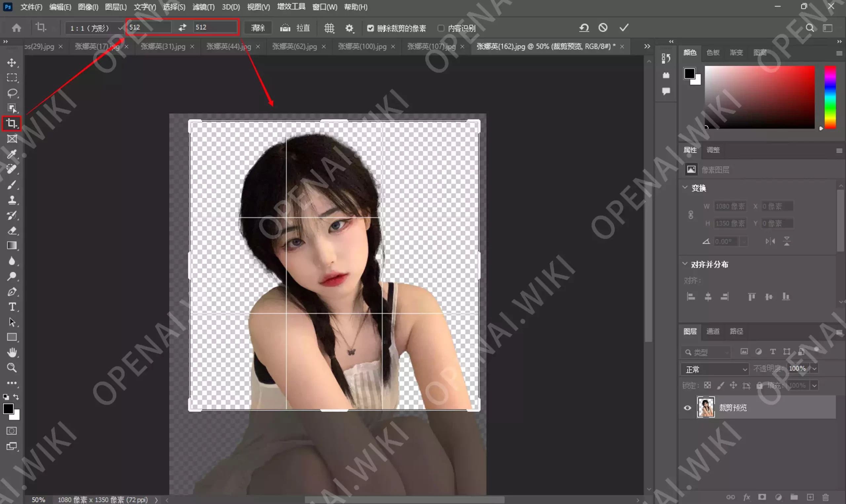Select the Spot Healing Brush tool
Screen dimensions: 846x504
click(12, 169)
